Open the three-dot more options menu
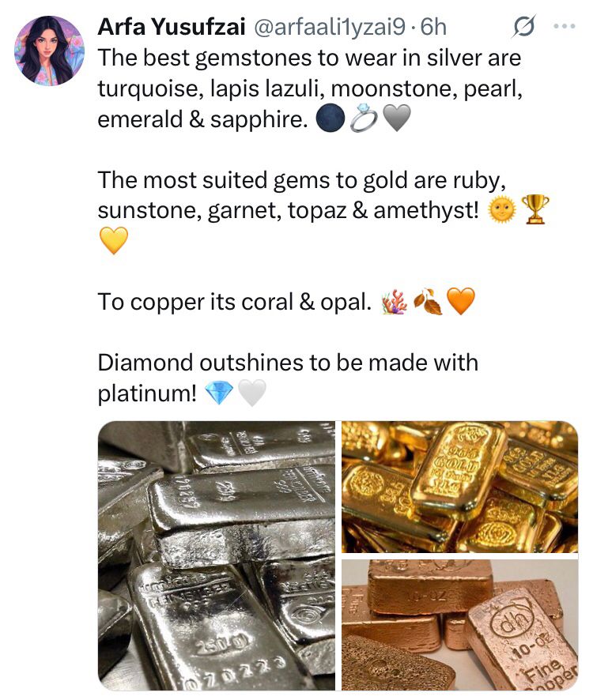 pyautogui.click(x=564, y=26)
